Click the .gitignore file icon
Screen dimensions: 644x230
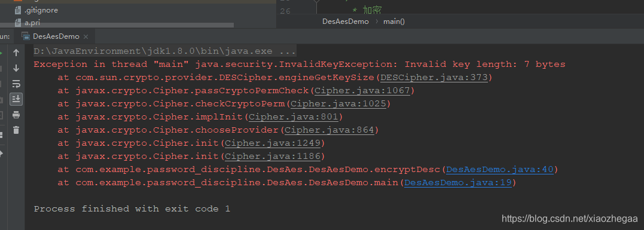17,10
